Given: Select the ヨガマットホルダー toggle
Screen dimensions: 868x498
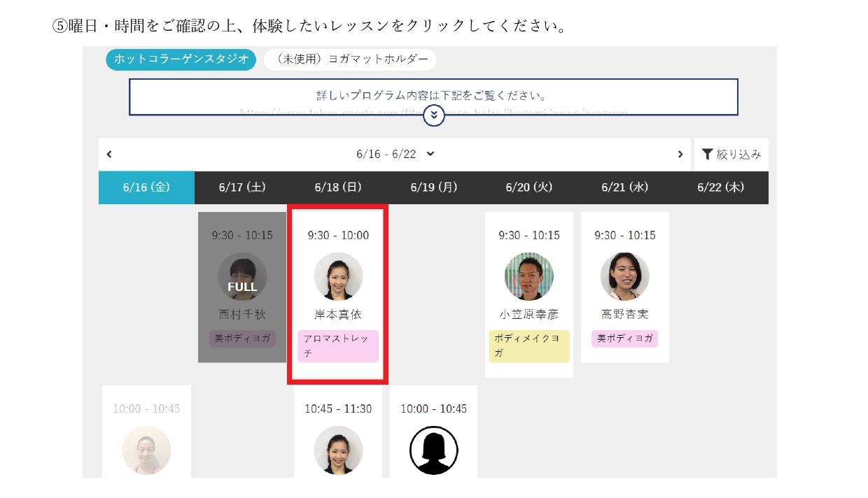Looking at the screenshot, I should 351,59.
